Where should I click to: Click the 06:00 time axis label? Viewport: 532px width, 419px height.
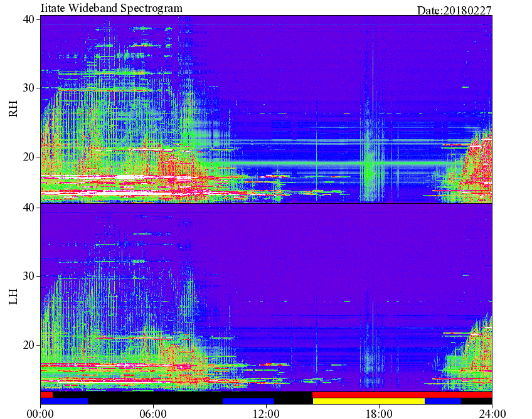153,414
